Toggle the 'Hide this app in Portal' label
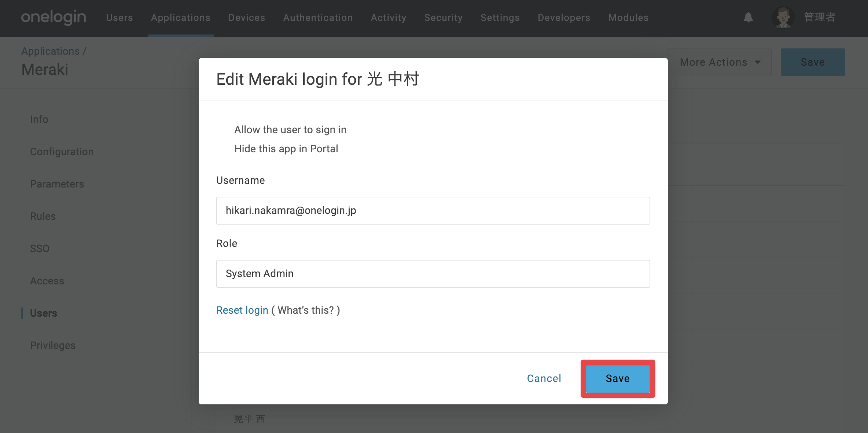The image size is (868, 433). click(x=286, y=149)
